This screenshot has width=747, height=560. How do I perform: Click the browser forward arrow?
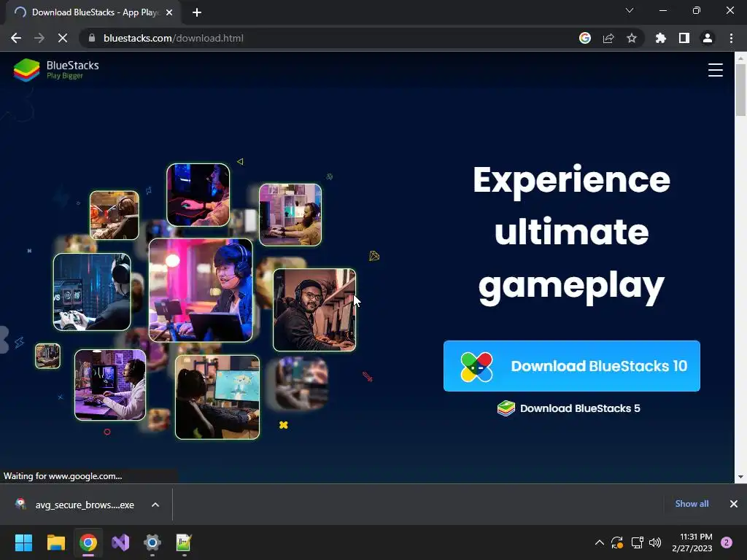click(x=39, y=38)
